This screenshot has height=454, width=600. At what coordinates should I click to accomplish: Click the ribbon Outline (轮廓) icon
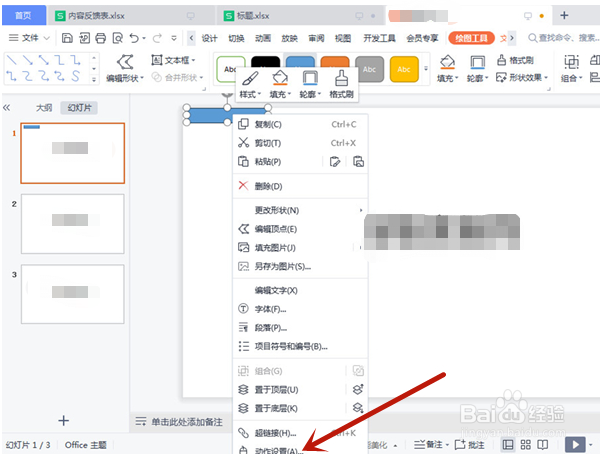coord(477,62)
